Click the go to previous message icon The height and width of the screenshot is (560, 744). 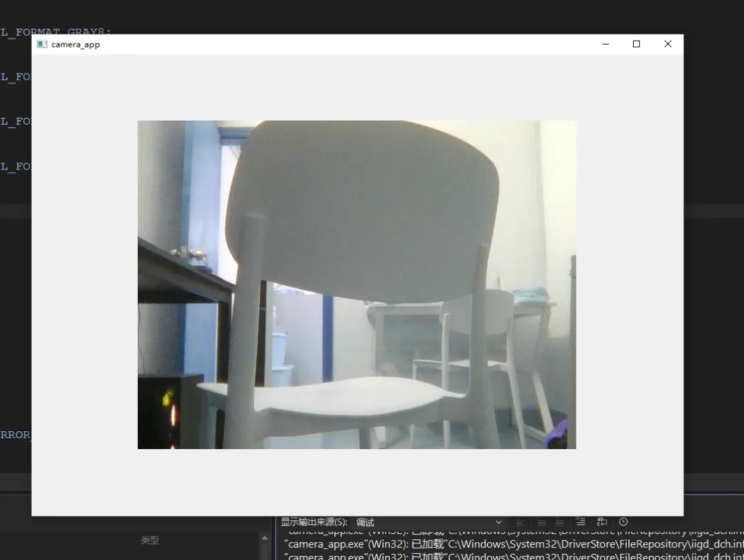click(x=541, y=522)
